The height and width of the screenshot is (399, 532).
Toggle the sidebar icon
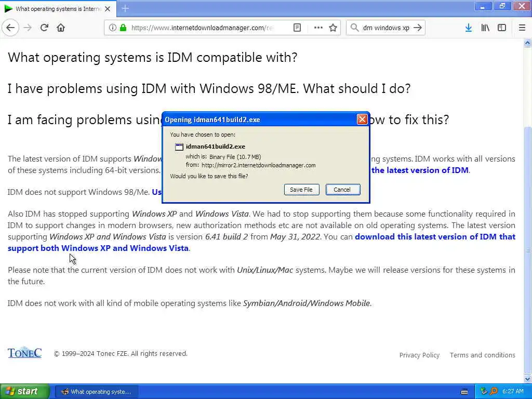coord(502,28)
